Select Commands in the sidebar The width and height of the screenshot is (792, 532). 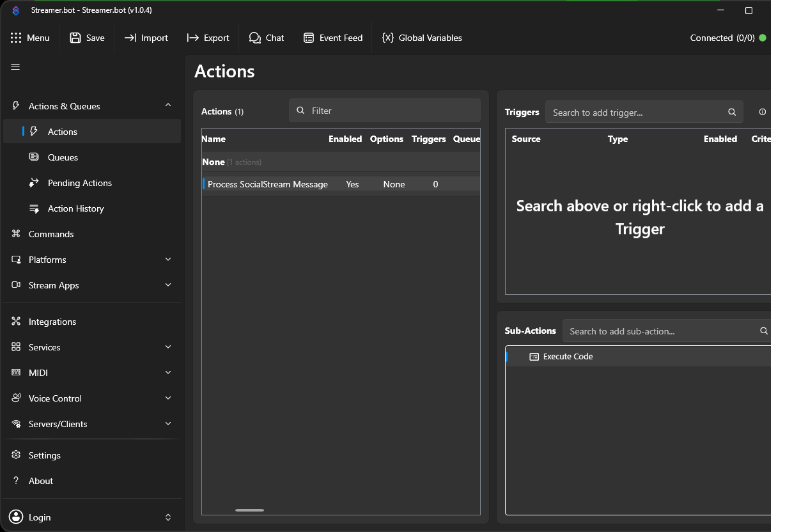pos(50,234)
